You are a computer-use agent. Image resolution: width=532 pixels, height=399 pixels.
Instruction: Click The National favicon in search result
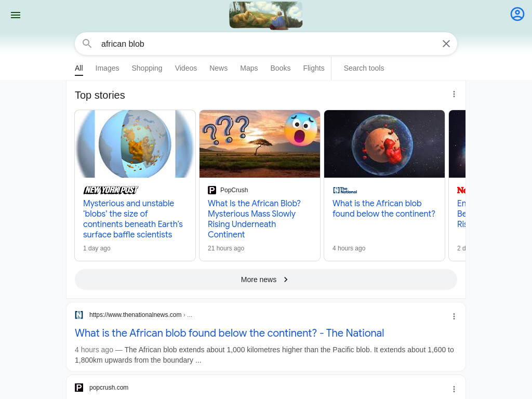[x=79, y=315]
